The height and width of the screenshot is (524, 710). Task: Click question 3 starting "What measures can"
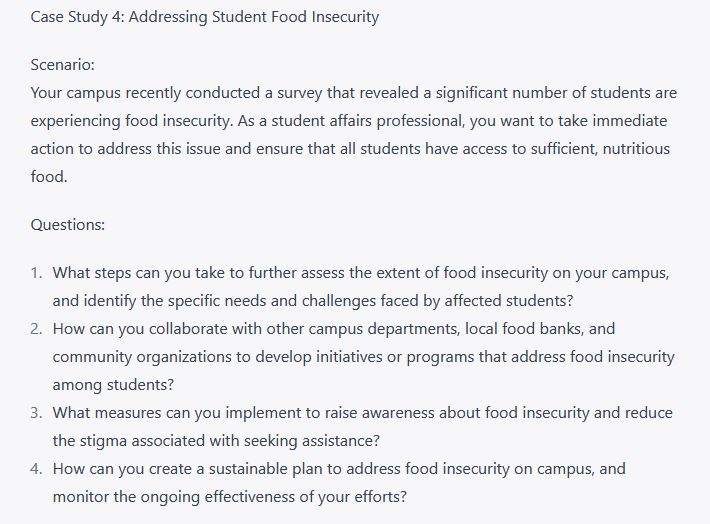tap(362, 412)
